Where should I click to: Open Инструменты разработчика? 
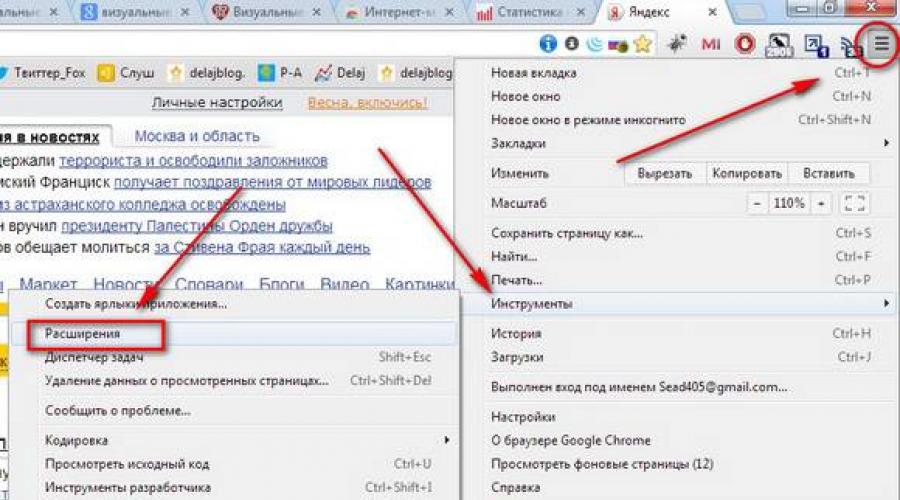click(x=234, y=487)
